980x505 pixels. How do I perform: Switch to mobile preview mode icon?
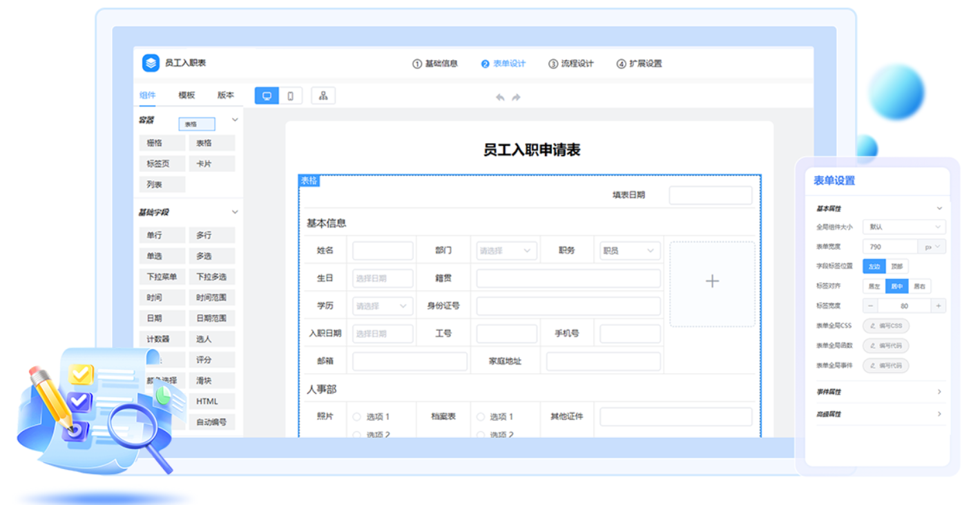click(290, 96)
